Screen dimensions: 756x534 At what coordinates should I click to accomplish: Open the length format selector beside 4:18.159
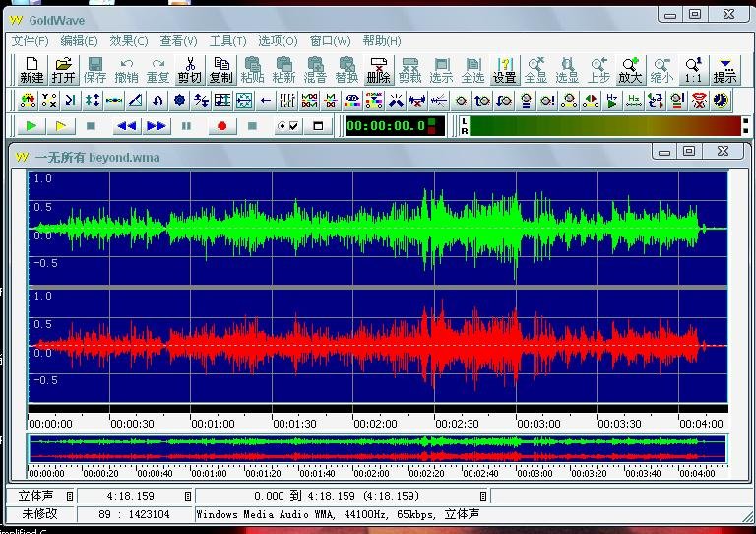point(186,496)
